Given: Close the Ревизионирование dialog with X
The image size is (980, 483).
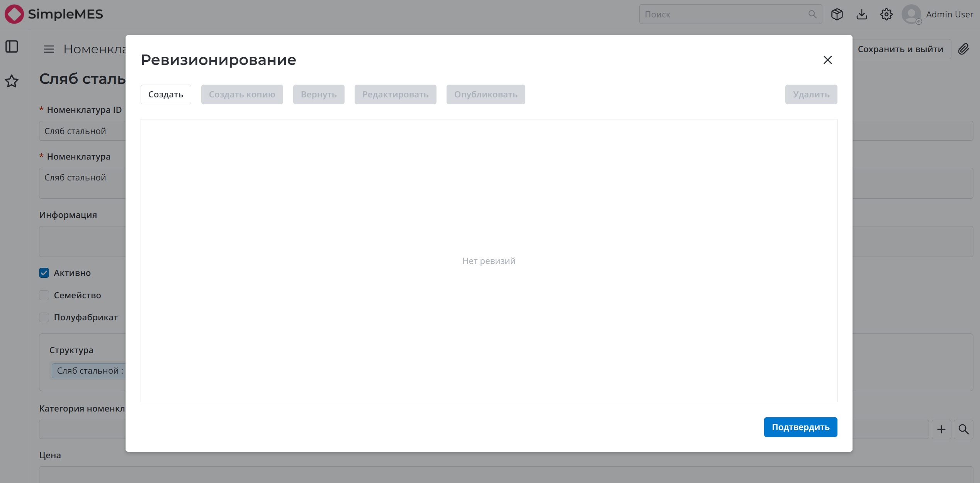Looking at the screenshot, I should [827, 60].
